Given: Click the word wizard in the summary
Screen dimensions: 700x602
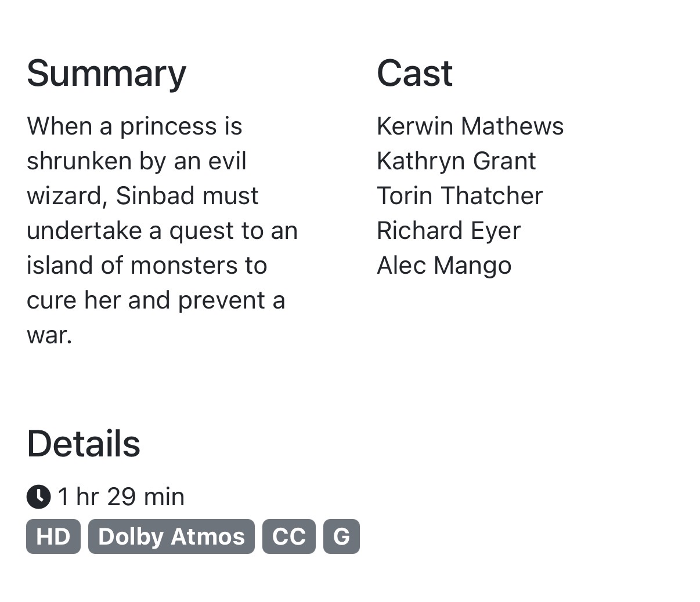Looking at the screenshot, I should [66, 196].
